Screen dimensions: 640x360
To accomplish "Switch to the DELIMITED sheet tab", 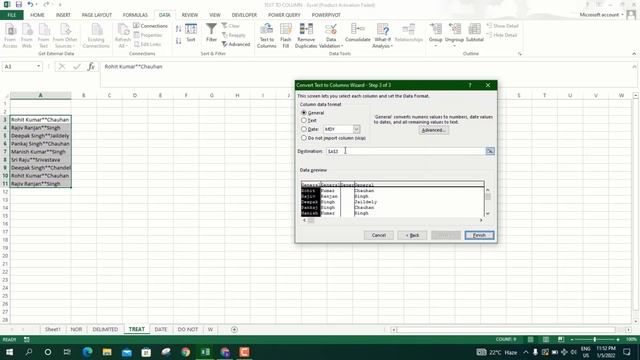I will point(105,329).
